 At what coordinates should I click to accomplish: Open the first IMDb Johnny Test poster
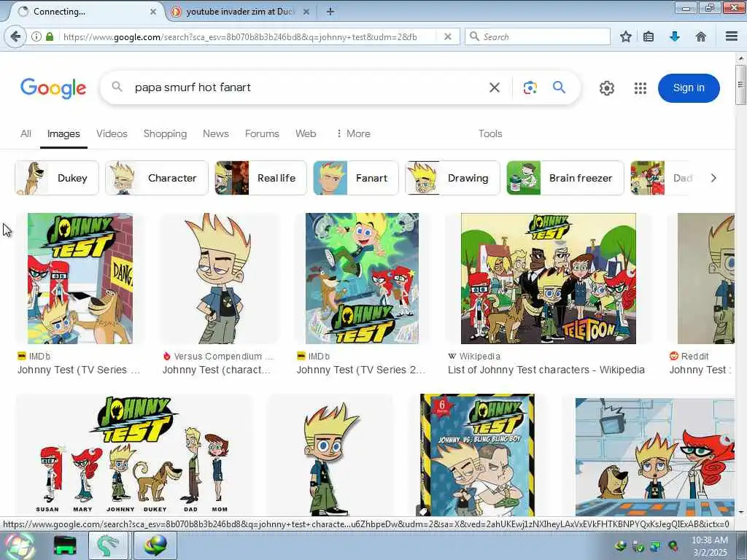point(80,279)
